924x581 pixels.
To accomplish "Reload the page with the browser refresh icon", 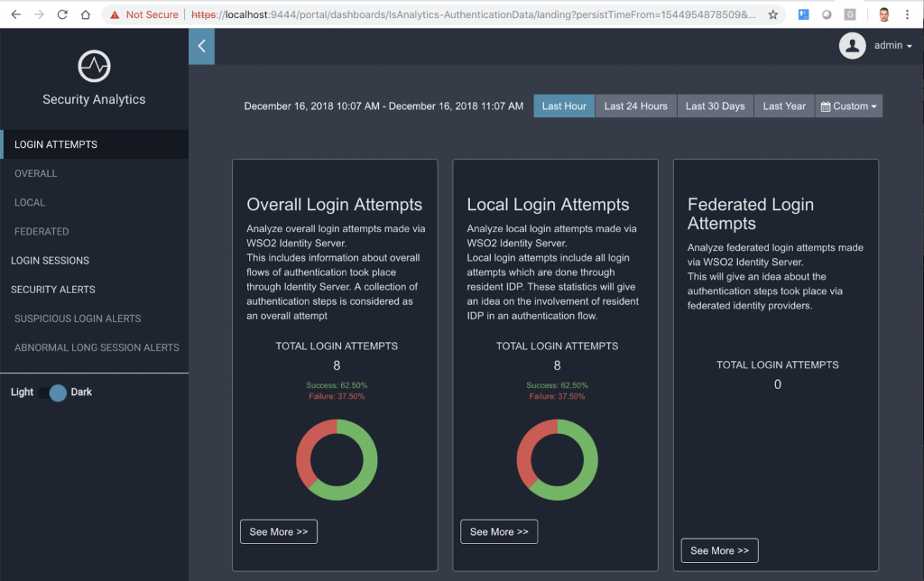I will click(x=62, y=14).
